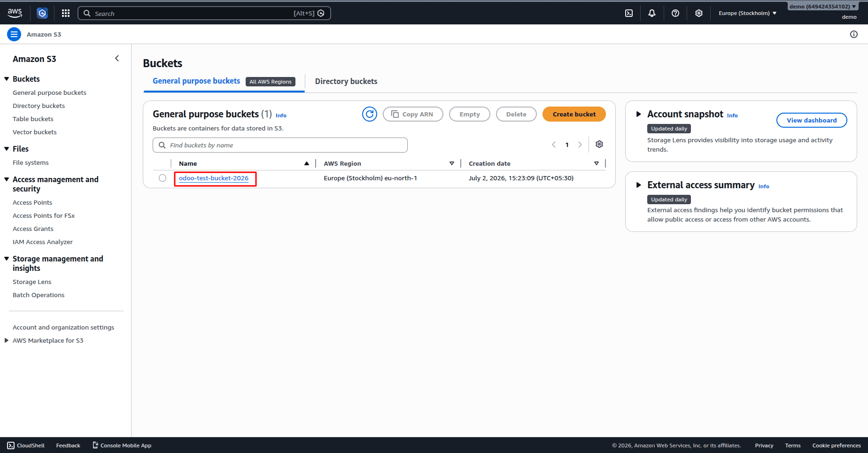Expand the External access summary panel

tap(638, 185)
